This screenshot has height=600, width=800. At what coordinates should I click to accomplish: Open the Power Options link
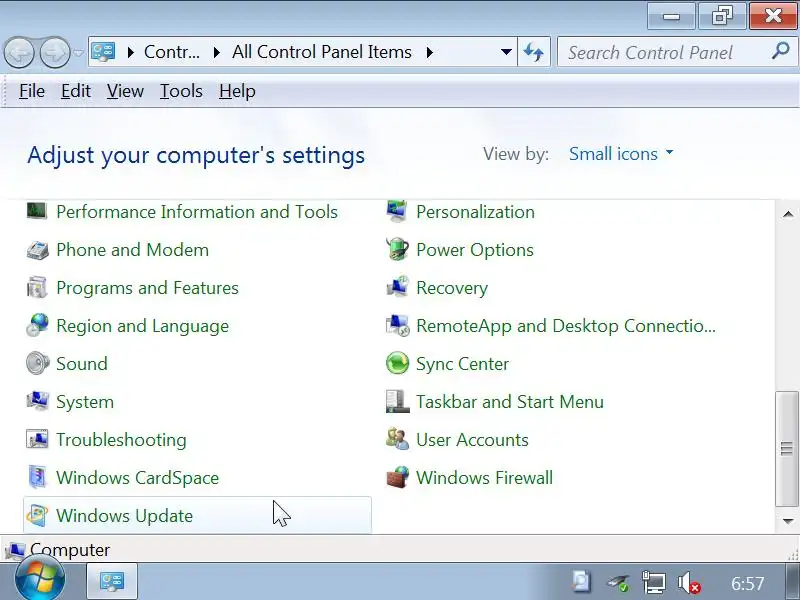(475, 250)
